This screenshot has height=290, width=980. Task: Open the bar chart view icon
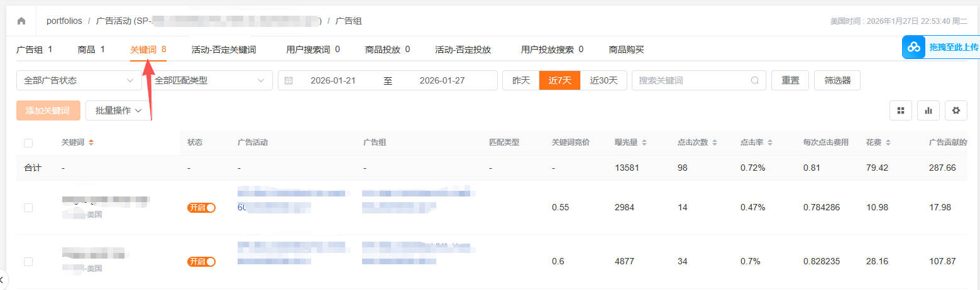928,110
